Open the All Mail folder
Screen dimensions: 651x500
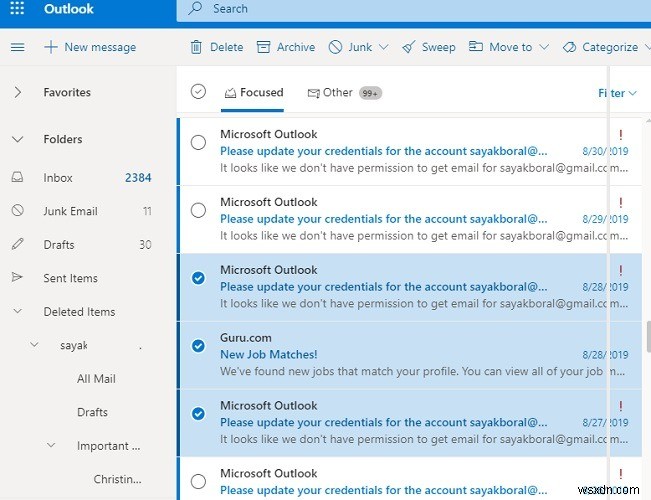[x=96, y=379]
